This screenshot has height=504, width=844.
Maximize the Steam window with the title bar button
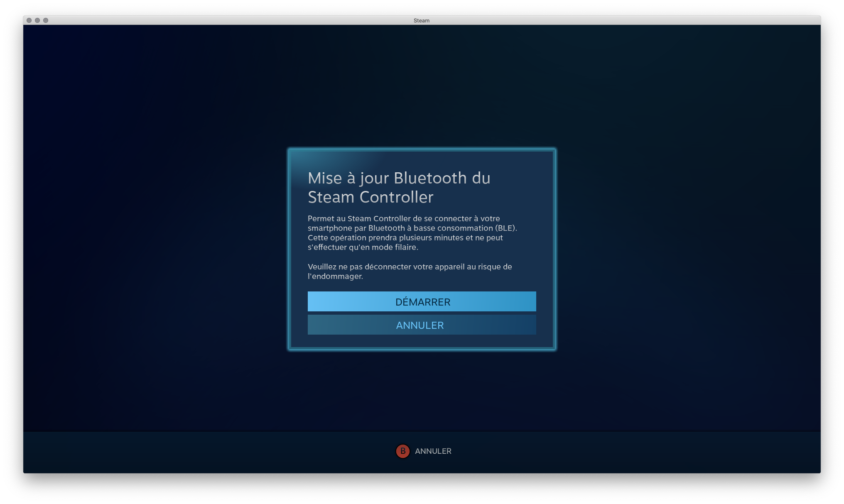coord(46,20)
